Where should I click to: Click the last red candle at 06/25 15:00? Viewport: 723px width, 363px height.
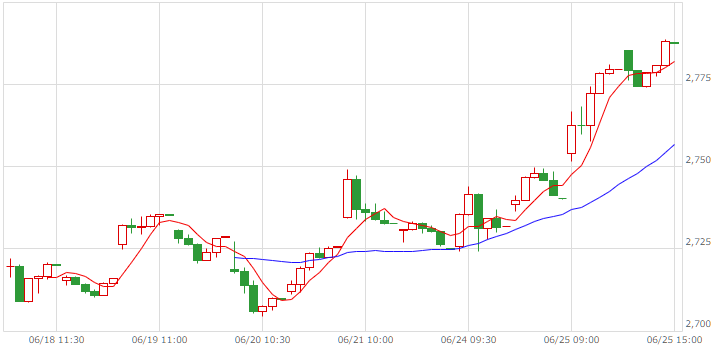(x=665, y=54)
